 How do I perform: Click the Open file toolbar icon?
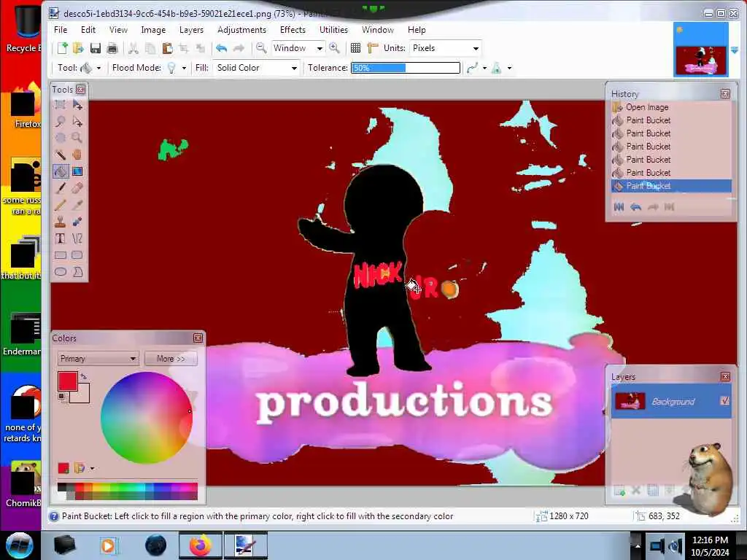(x=78, y=48)
